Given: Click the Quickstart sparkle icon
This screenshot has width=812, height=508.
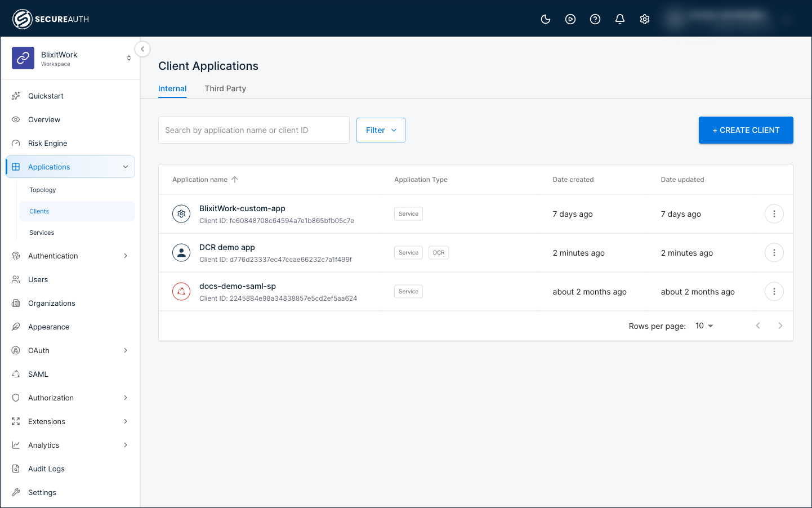Looking at the screenshot, I should 16,96.
